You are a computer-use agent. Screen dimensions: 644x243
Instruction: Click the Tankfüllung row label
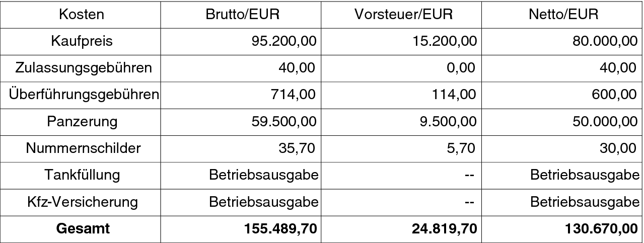pyautogui.click(x=82, y=175)
